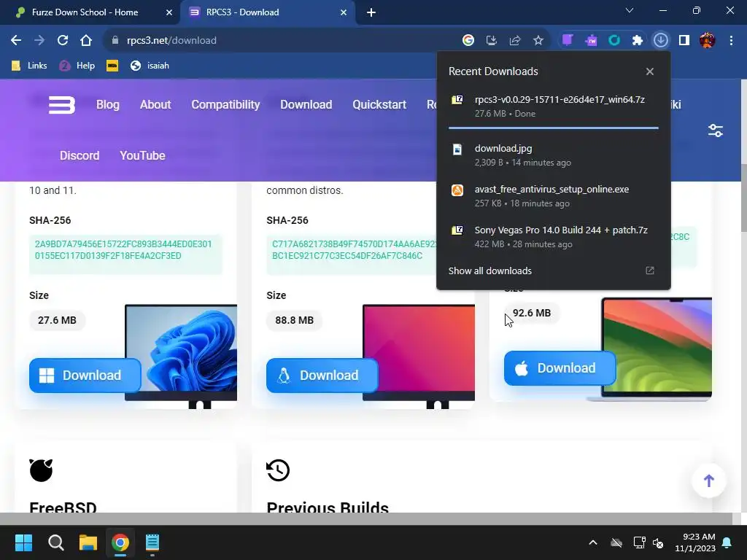Click the Linux SHA-256 hash starting C717A682

click(352, 250)
